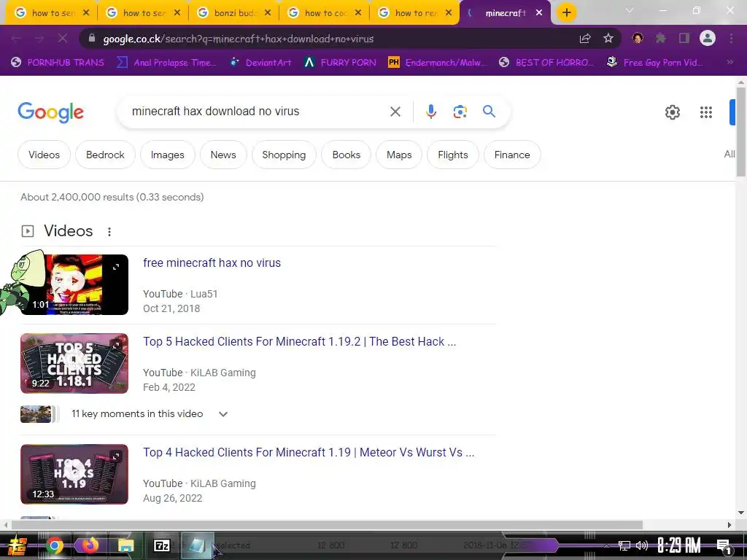Image resolution: width=747 pixels, height=560 pixels.
Task: Open File Explorer on the taskbar
Action: click(x=125, y=545)
